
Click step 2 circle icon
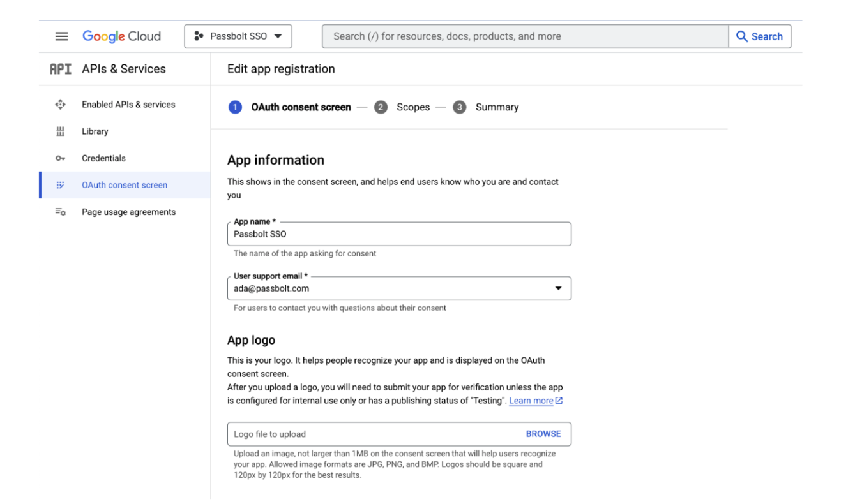(381, 107)
